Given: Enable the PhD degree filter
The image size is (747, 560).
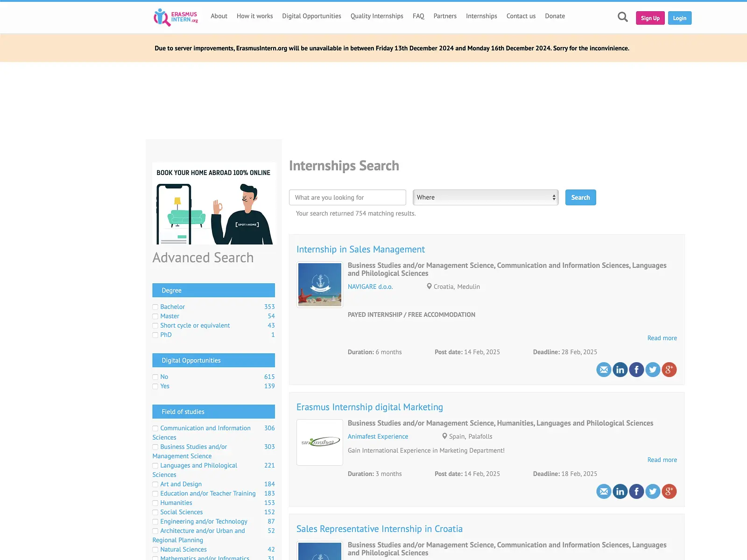Looking at the screenshot, I should click(155, 335).
